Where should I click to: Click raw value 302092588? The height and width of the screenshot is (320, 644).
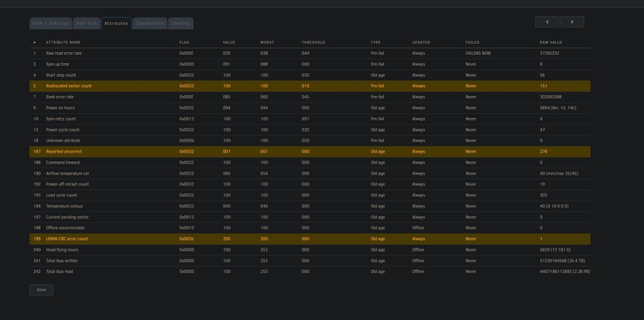(551, 97)
